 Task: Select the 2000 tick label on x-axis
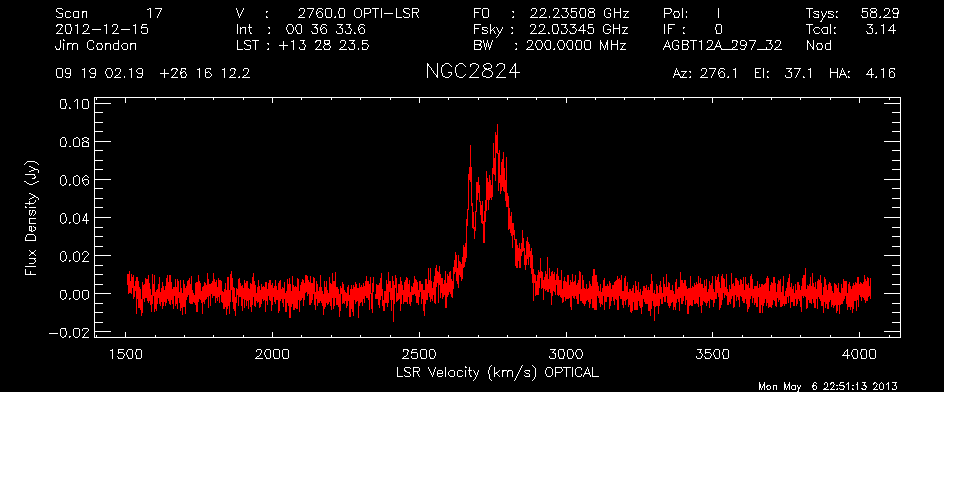(272, 354)
